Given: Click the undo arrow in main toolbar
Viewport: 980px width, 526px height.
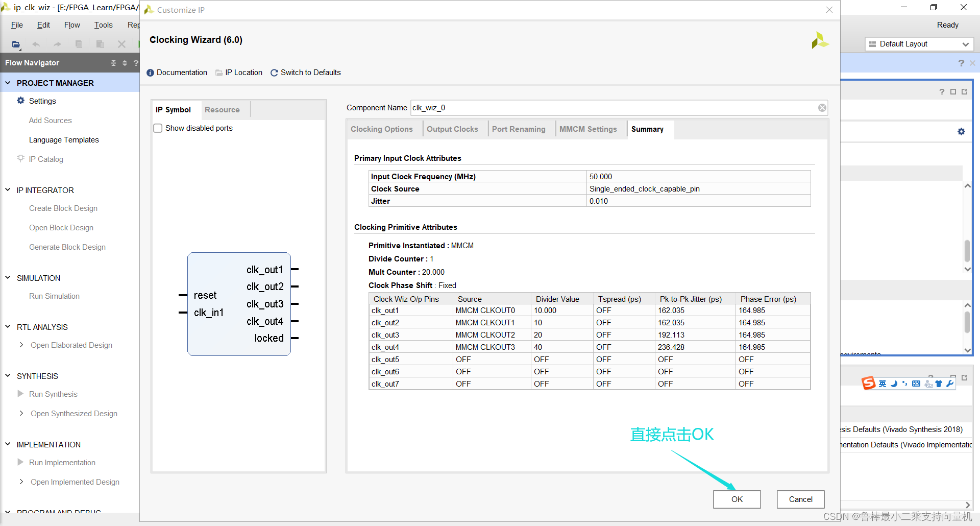Looking at the screenshot, I should click(36, 44).
